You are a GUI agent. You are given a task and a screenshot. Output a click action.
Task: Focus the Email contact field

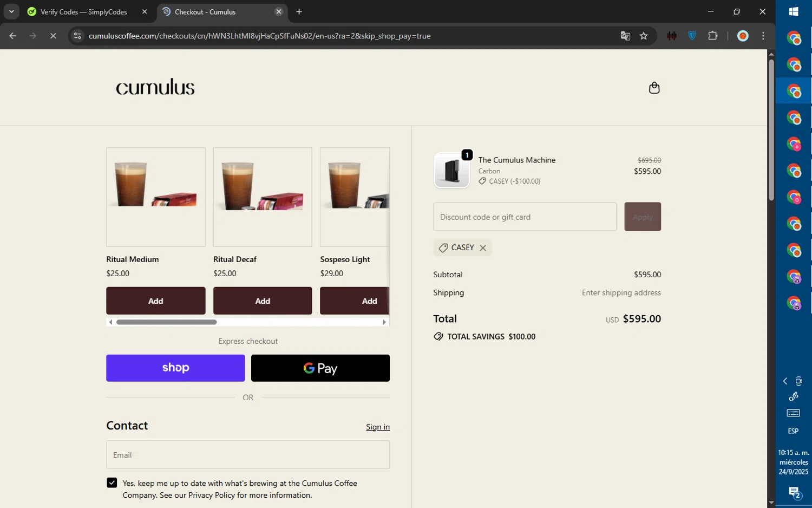248,454
